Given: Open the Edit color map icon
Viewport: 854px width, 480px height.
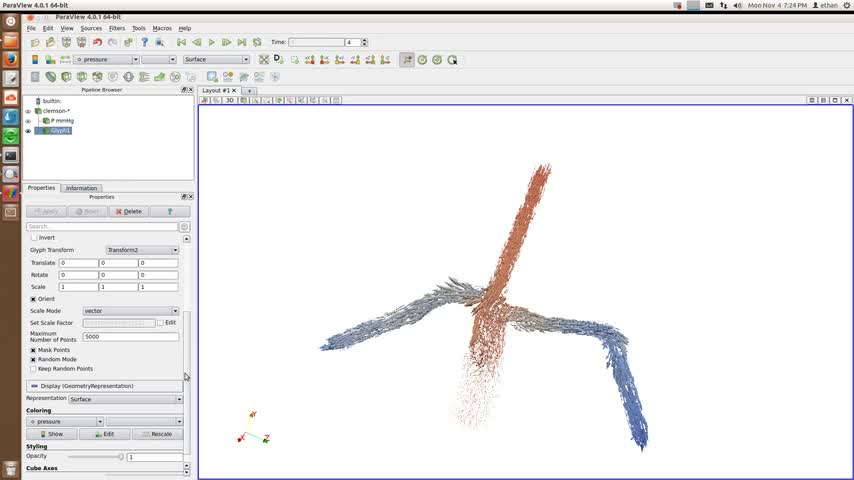Looking at the screenshot, I should 50,59.
